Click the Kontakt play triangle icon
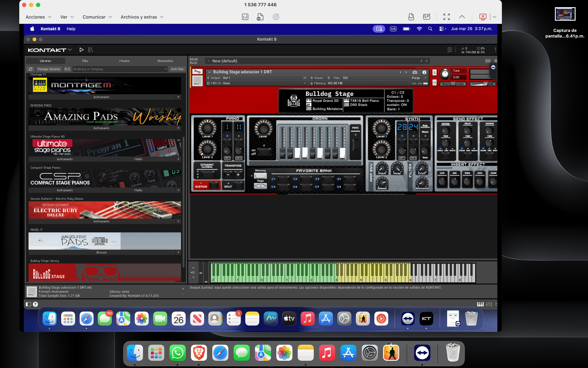 [x=81, y=50]
